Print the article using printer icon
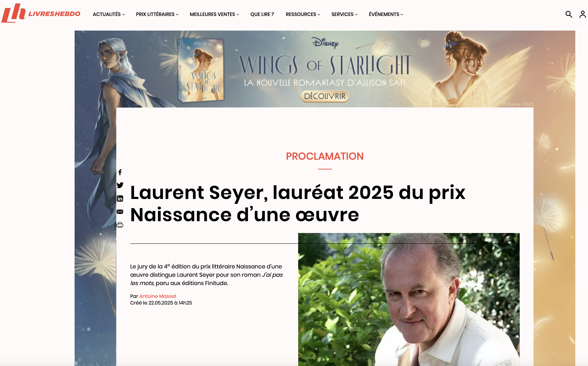The image size is (588, 366). click(120, 225)
